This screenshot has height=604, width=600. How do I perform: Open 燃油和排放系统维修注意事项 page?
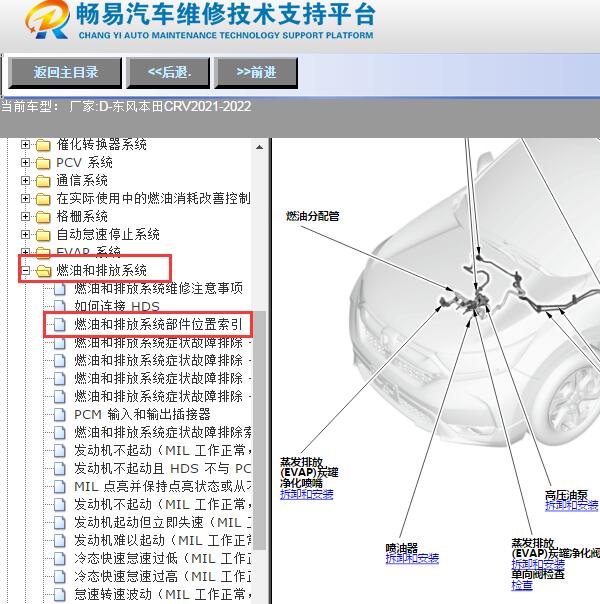coord(158,289)
